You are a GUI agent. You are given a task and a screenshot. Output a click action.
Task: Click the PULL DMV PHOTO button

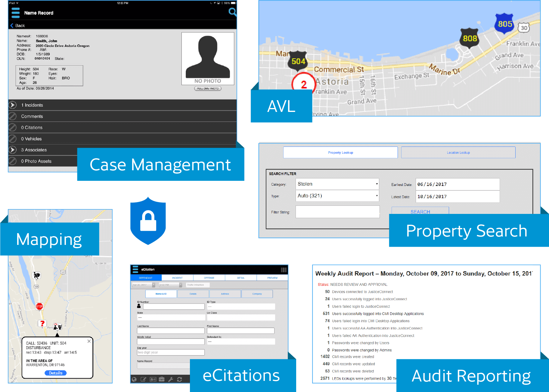coord(208,88)
